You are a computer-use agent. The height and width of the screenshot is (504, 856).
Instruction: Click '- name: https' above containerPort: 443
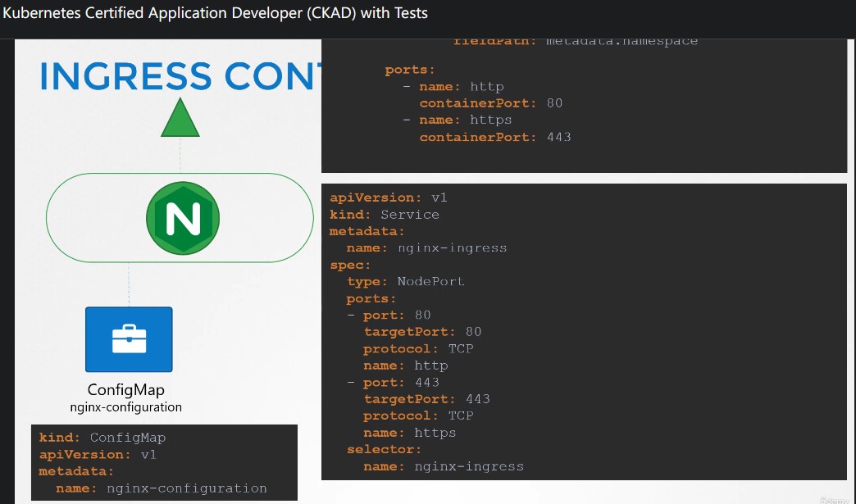tap(458, 120)
